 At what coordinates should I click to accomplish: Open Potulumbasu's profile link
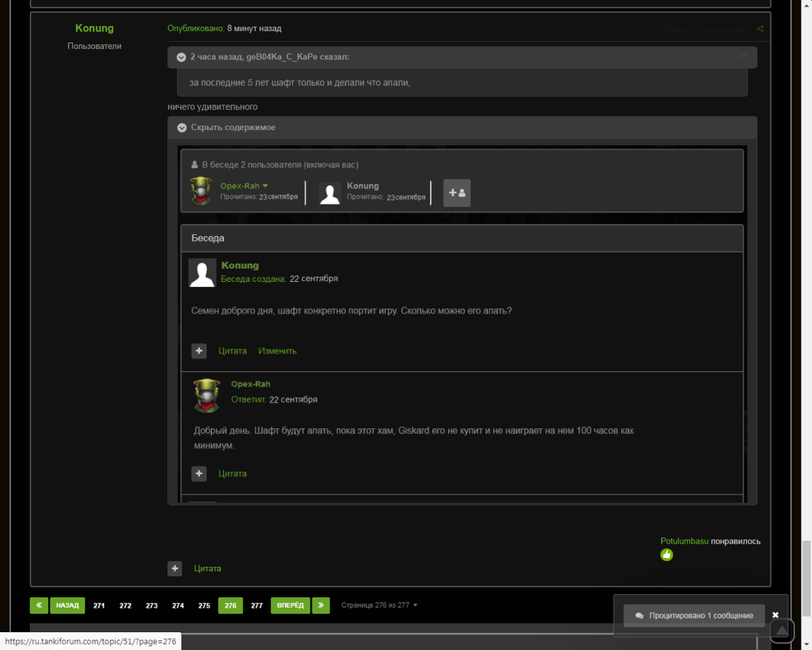click(685, 541)
